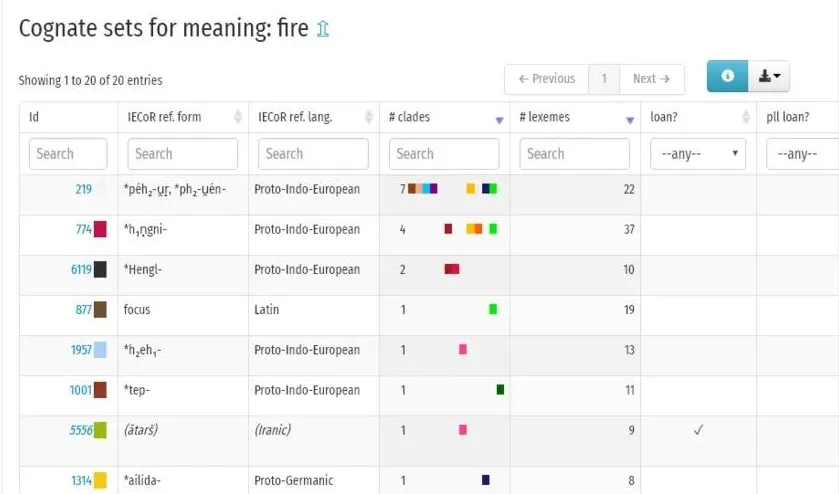Click the red swatch next to Id 774
This screenshot has height=494, width=839.
tap(100, 229)
